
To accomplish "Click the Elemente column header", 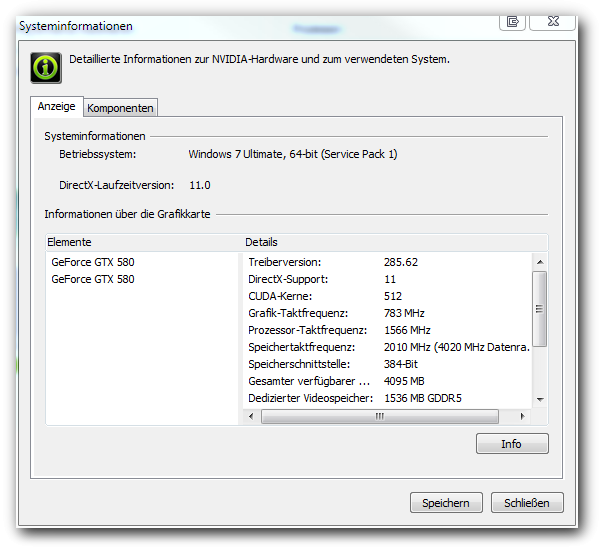I will 144,242.
